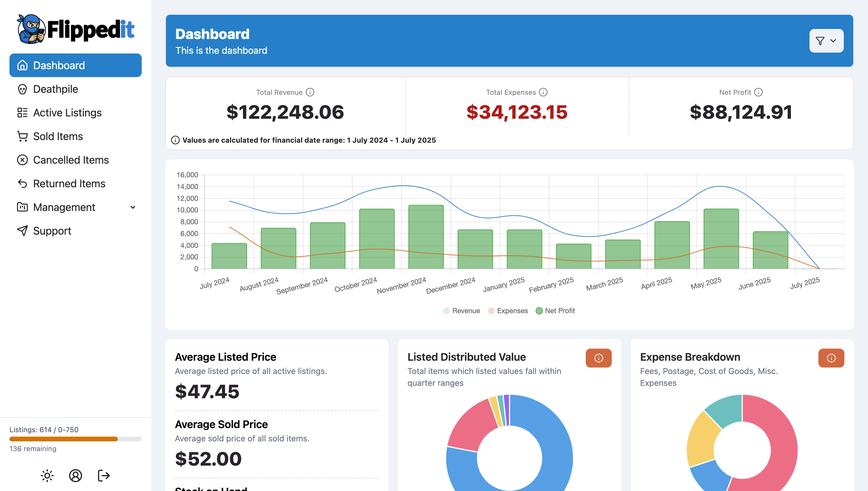Screen dimensions: 868x491
Task: Click the July 2024 net profit bar
Action: [x=229, y=256]
